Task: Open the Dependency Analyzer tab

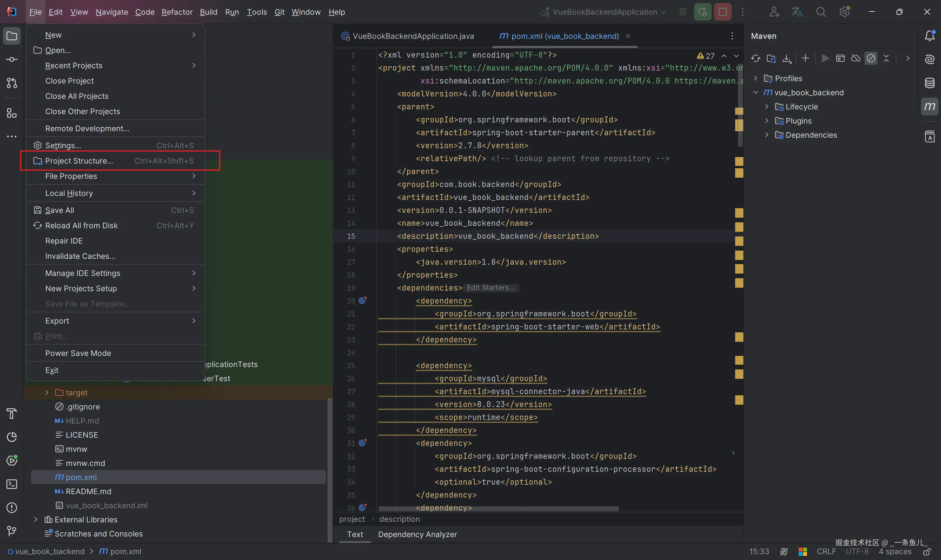Action: pyautogui.click(x=417, y=534)
